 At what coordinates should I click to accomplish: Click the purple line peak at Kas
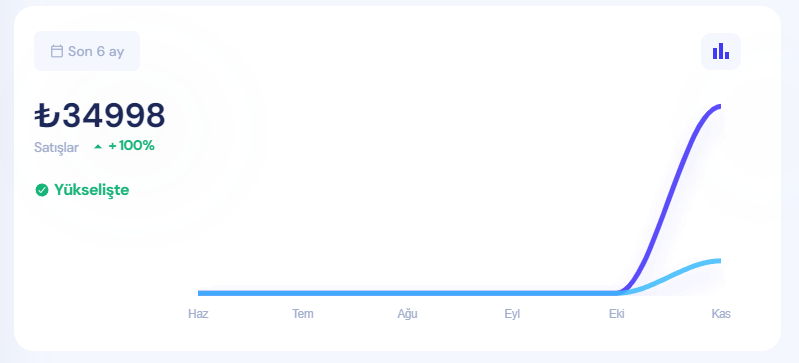718,107
